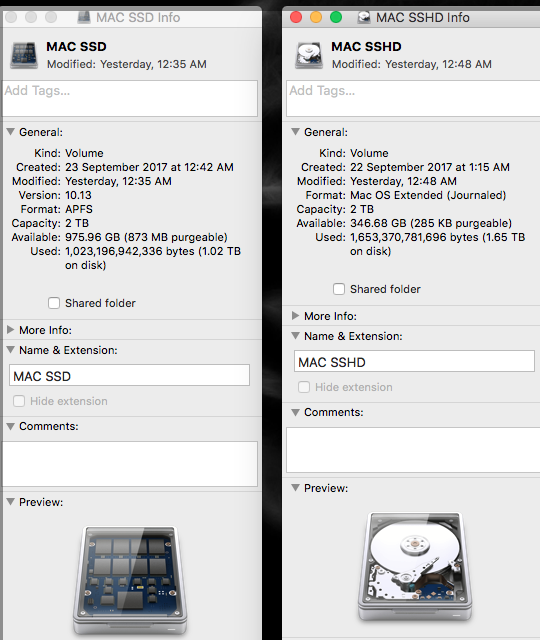Select the APFS format value
Image resolution: width=540 pixels, height=640 pixels.
[x=79, y=209]
